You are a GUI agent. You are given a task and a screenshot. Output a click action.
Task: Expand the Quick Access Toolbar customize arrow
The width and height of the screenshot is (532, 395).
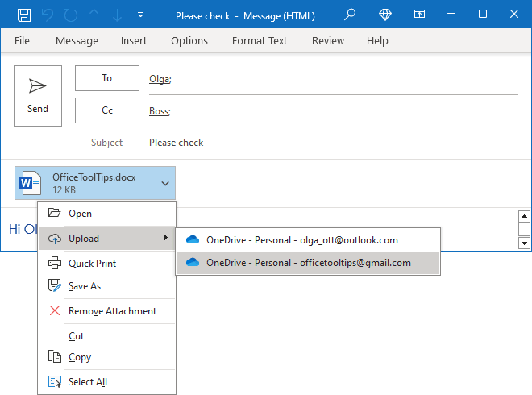pos(141,15)
